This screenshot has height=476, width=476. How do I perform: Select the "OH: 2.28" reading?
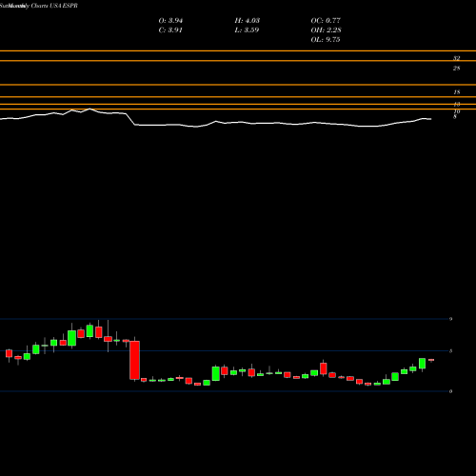tap(326, 30)
